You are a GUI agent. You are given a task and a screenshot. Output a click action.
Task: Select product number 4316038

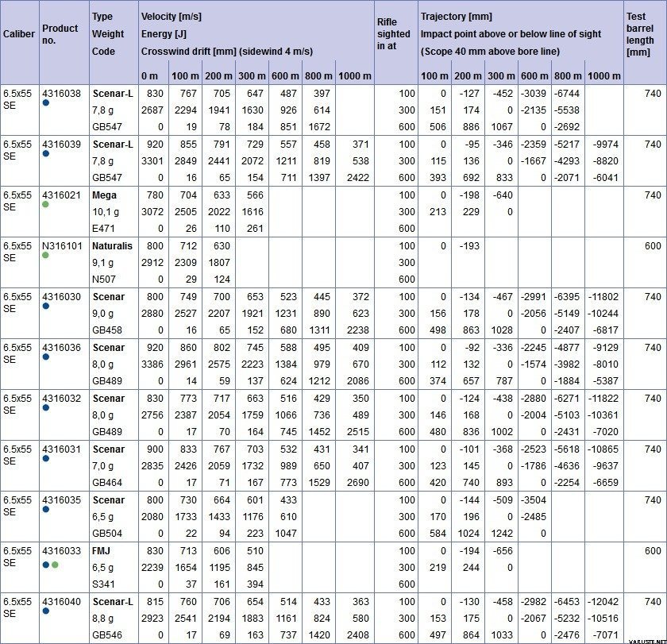[x=61, y=93]
